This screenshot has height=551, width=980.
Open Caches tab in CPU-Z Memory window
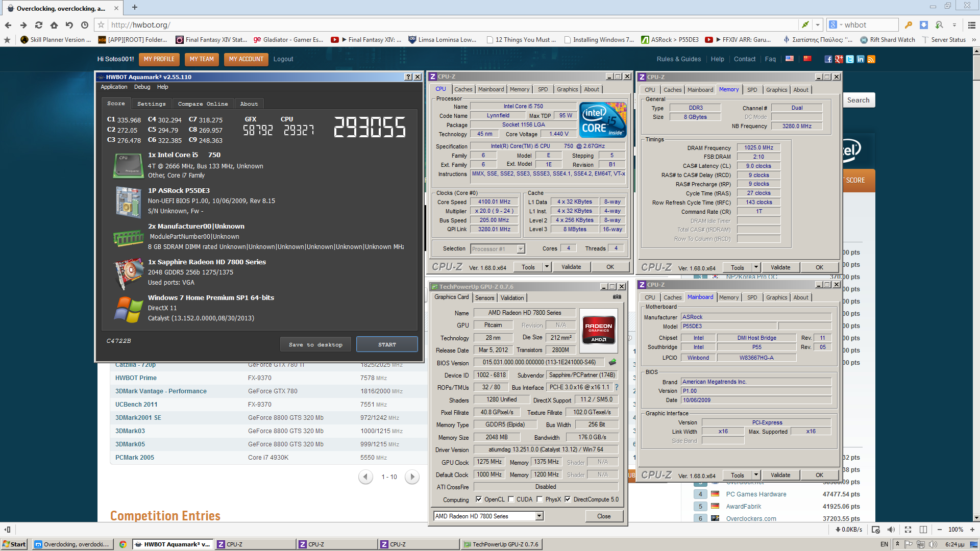(672, 90)
